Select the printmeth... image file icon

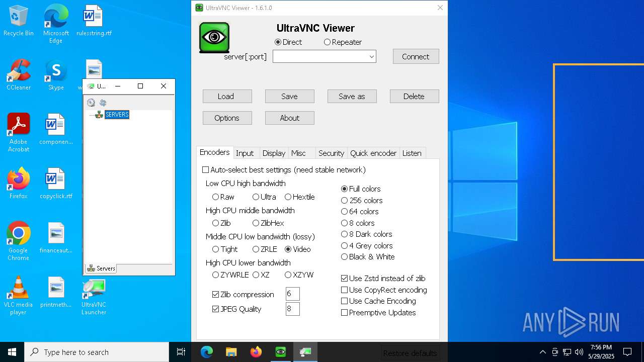click(x=56, y=293)
